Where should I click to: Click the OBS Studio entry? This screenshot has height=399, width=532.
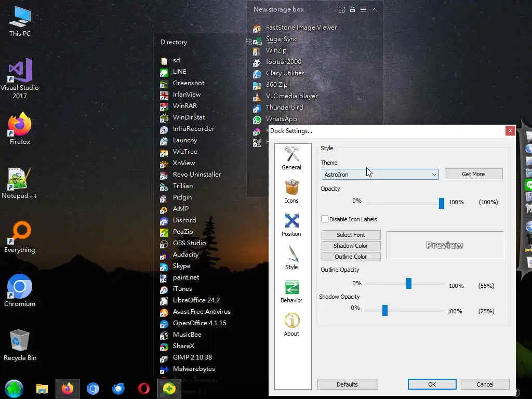click(183, 243)
